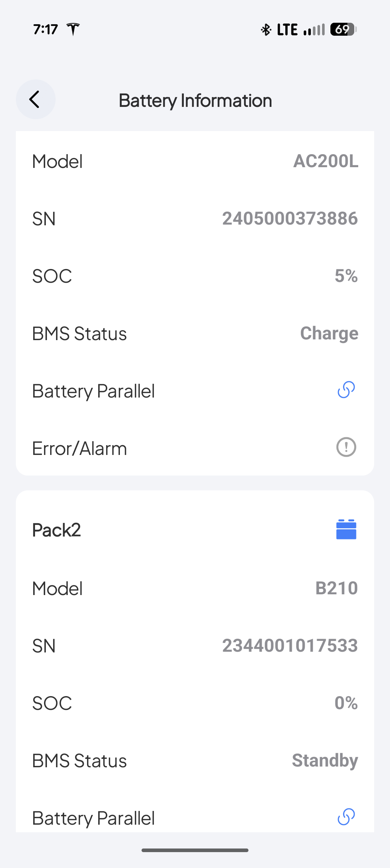Tap the AC200L model value
Viewport: 390px width, 868px height.
(326, 161)
